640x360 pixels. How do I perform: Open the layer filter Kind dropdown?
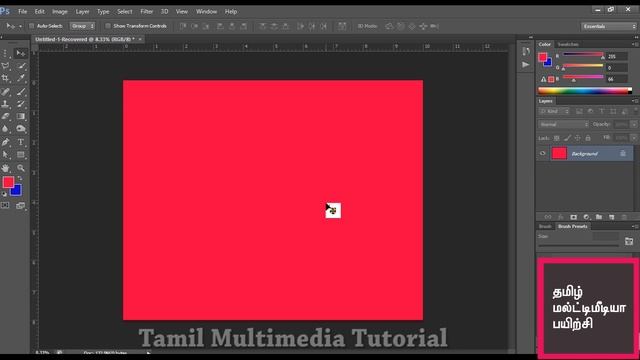[x=554, y=111]
